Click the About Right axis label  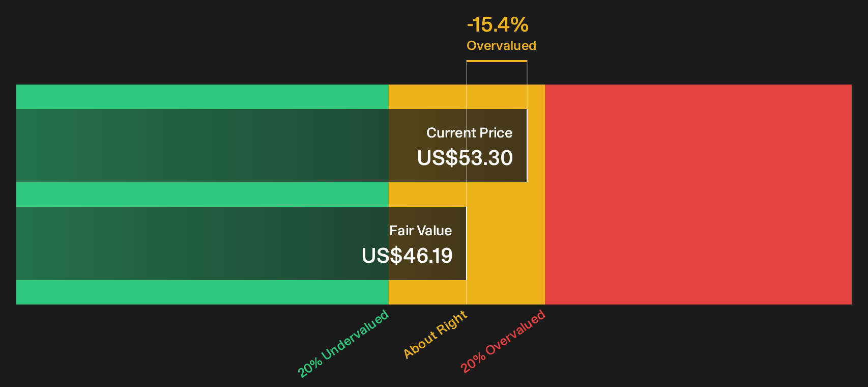pyautogui.click(x=435, y=335)
